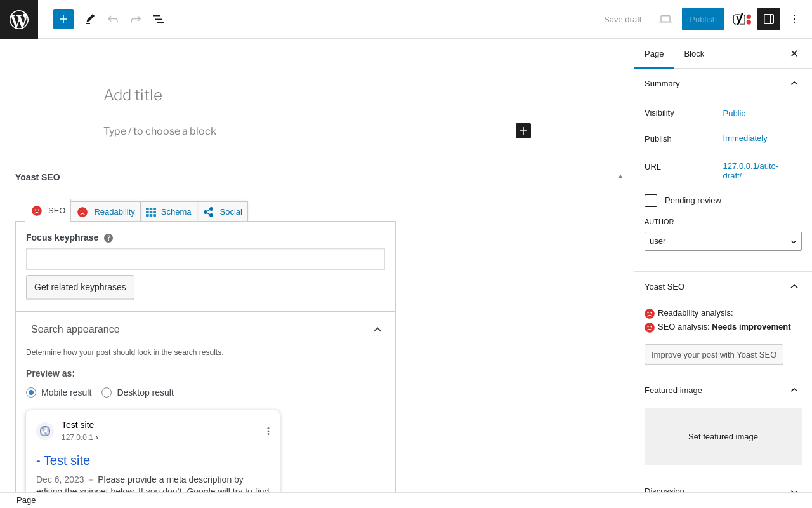Open the Document Overview list icon
Viewport: 812px width, 508px height.
point(159,19)
